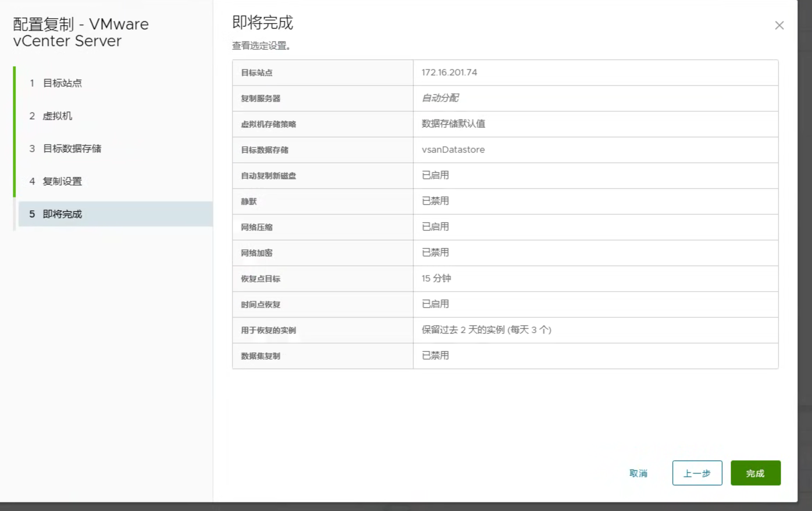Click the 网络压缩 row label
Image resolution: width=812 pixels, height=511 pixels.
click(x=256, y=227)
